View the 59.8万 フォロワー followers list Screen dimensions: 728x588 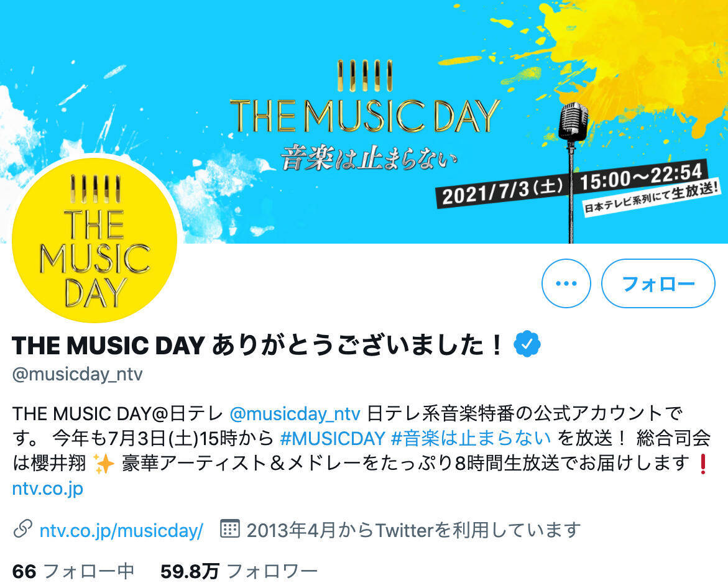click(x=239, y=572)
